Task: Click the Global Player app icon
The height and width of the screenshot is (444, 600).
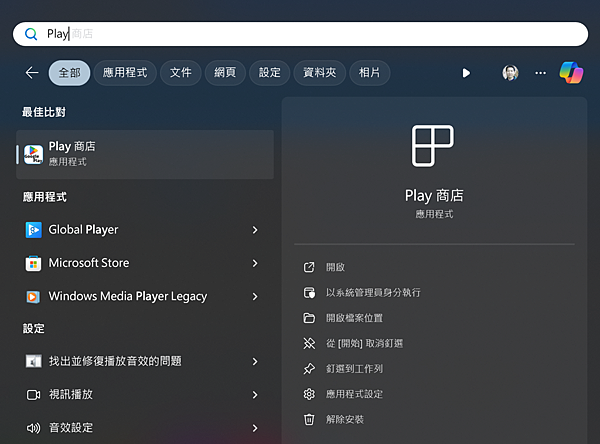Action: [x=34, y=230]
